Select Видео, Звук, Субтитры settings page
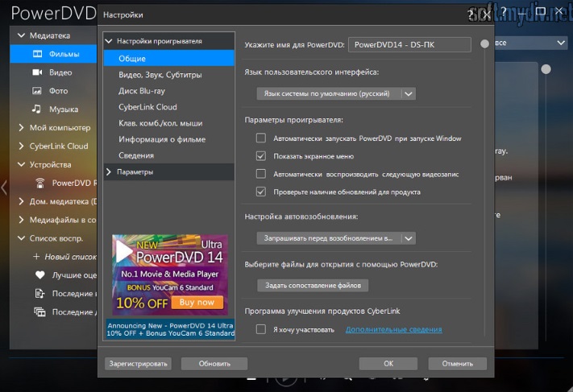This screenshot has width=573, height=392. pos(160,75)
